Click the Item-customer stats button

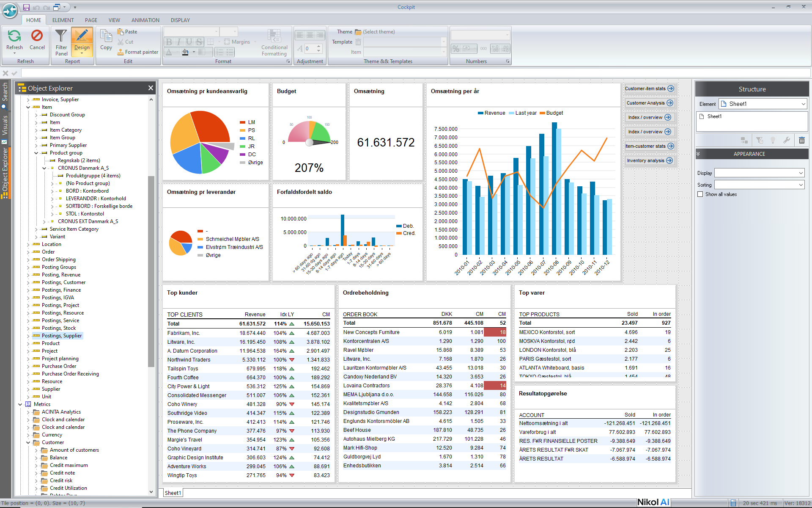[x=650, y=146]
